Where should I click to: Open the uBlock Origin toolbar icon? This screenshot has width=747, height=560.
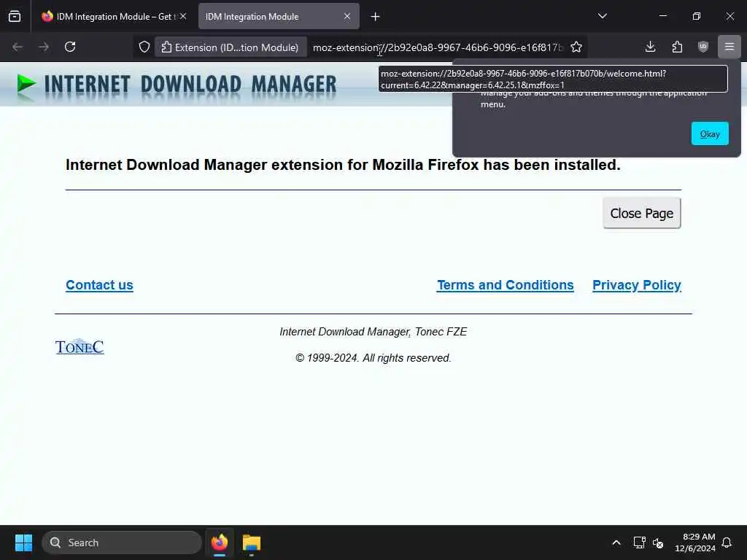tap(703, 47)
